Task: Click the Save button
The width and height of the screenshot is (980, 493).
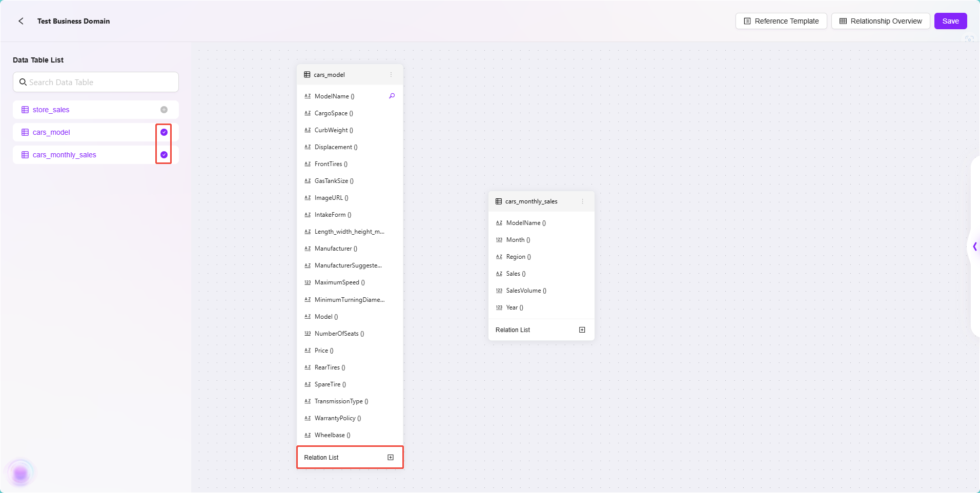Action: coord(950,21)
